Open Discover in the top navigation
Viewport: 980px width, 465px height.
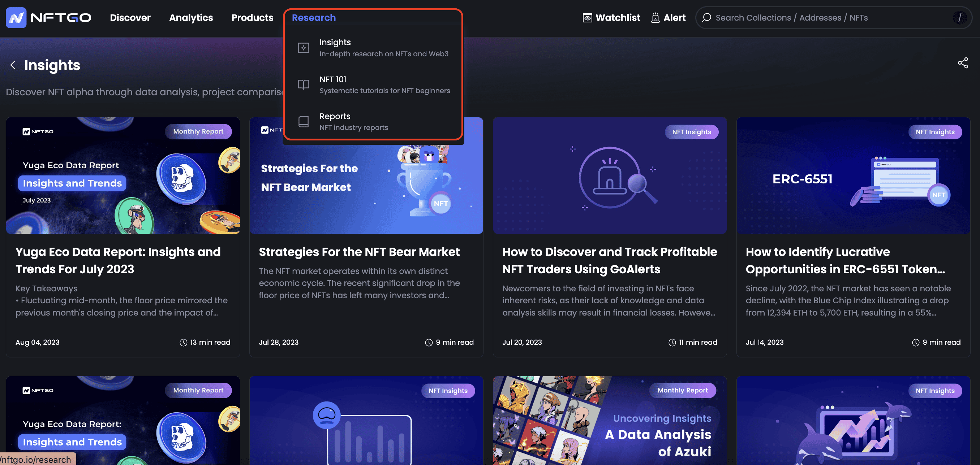130,17
